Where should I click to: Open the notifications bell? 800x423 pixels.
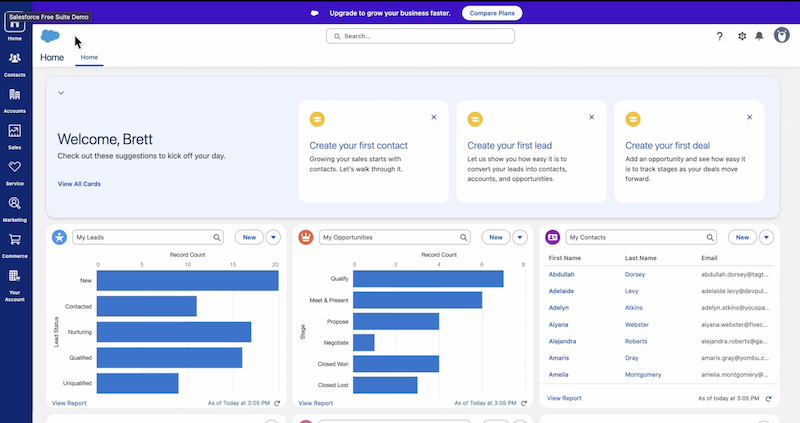click(759, 36)
